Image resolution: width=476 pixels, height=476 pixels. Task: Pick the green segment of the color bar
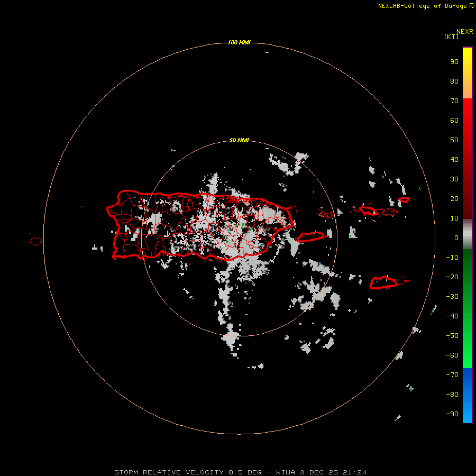[x=467, y=308]
